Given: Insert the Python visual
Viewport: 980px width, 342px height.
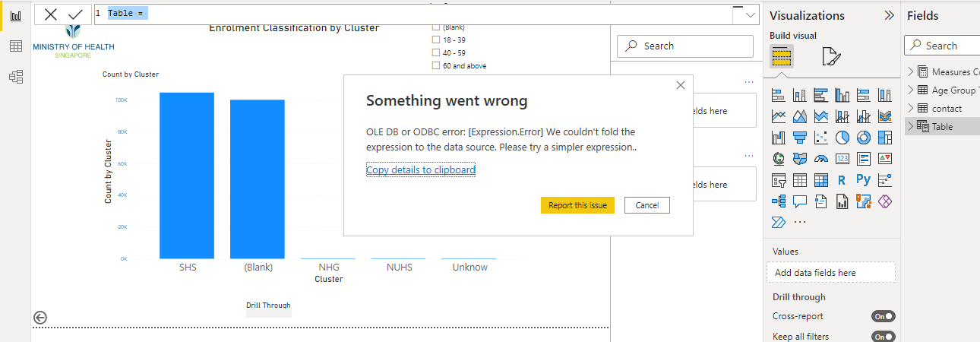Looking at the screenshot, I should 863,180.
